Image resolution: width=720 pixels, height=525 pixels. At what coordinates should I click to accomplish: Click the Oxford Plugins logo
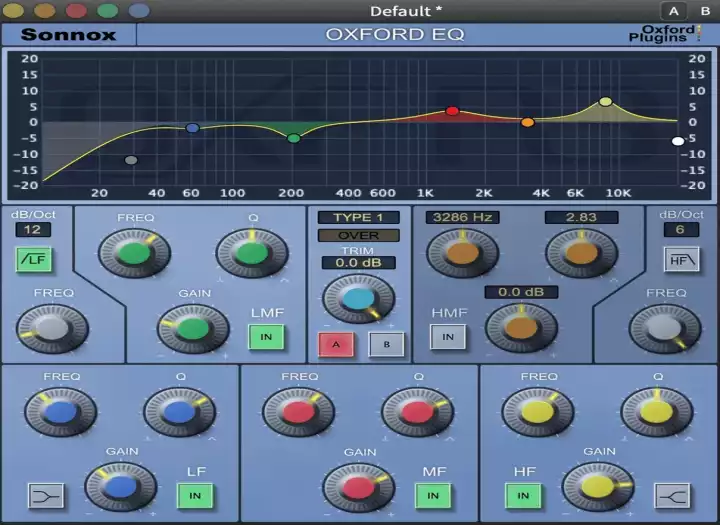click(665, 34)
